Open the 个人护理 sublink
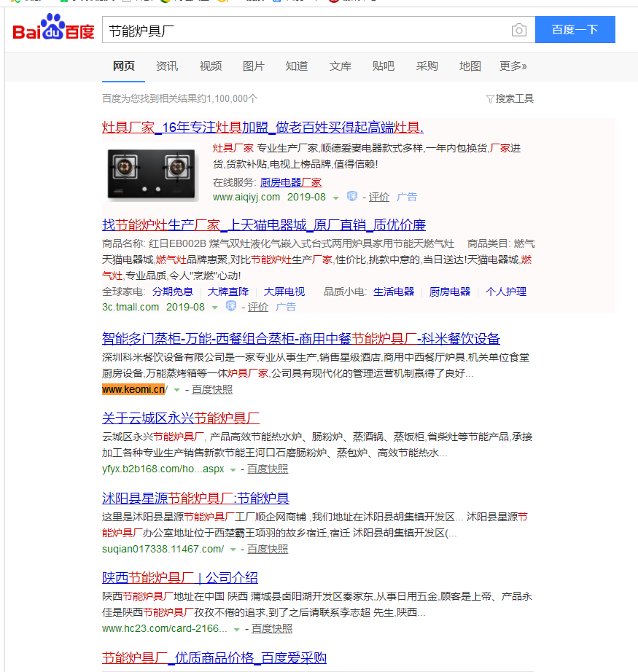 (x=506, y=292)
